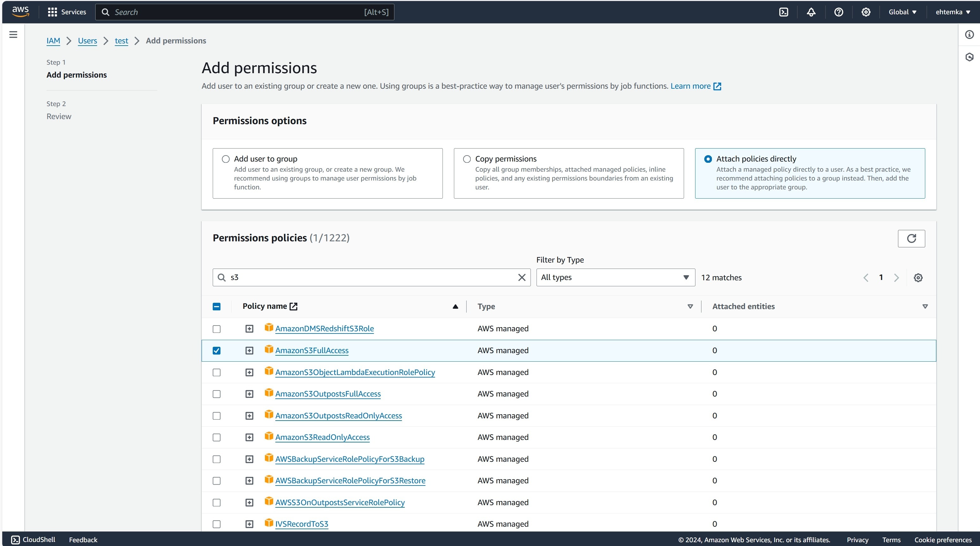
Task: Expand AWSS3OnOutpostsServiceRolePolicy policy details
Action: pyautogui.click(x=249, y=503)
